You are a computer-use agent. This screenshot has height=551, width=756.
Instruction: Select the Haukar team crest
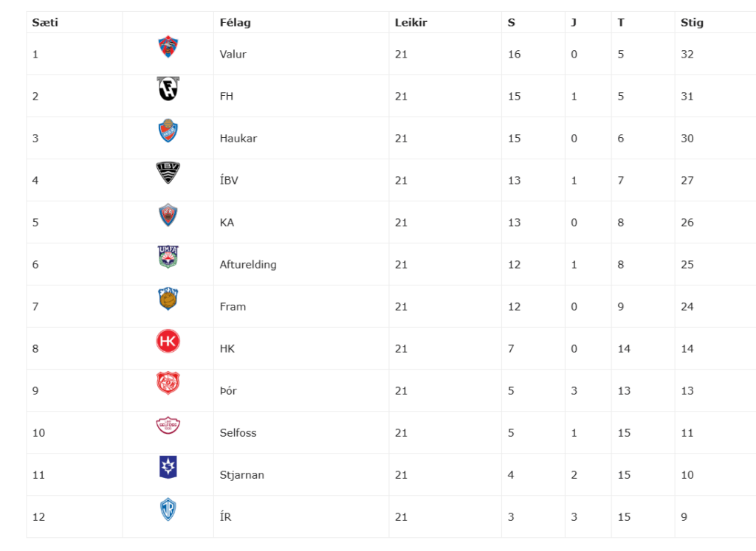click(x=168, y=131)
